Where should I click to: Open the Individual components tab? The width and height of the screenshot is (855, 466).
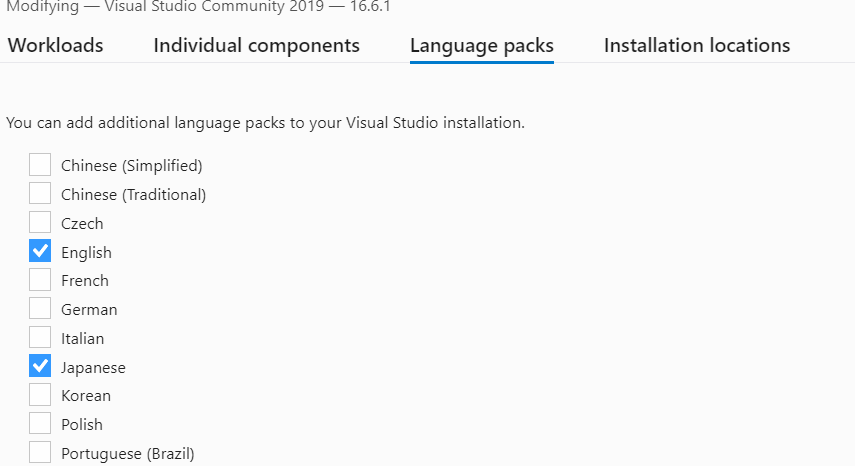point(256,45)
